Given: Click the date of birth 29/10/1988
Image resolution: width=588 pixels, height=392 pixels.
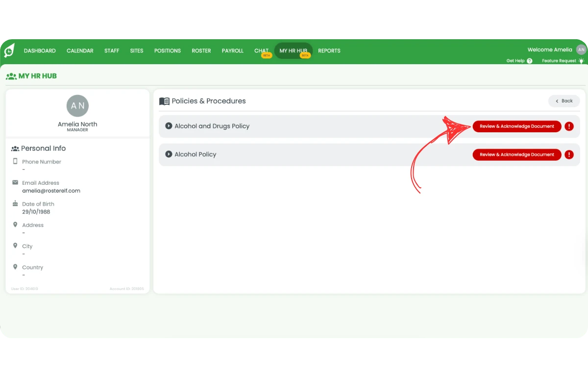Looking at the screenshot, I should 36,212.
